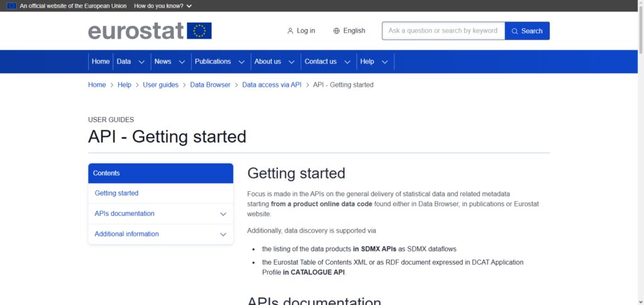Viewport: 644px width, 305px height.
Task: Open Getting started in Contents panel
Action: click(116, 193)
